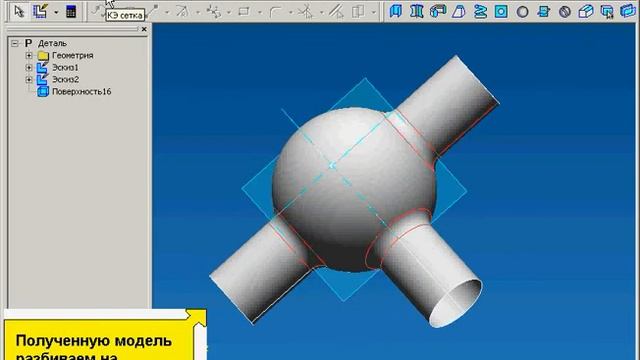Choose the square with circle hole tool
Screen dimensions: 640x360
tap(501, 11)
